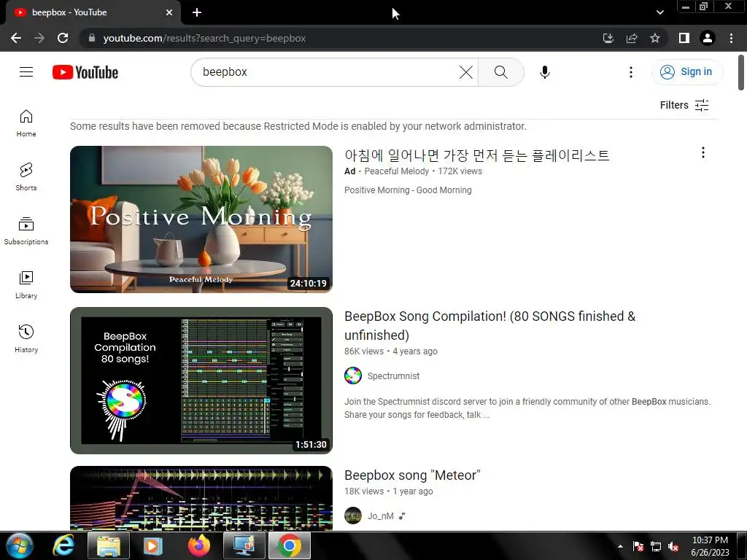Open the Korean-titled ad video title
The width and height of the screenshot is (747, 560).
pyautogui.click(x=477, y=155)
